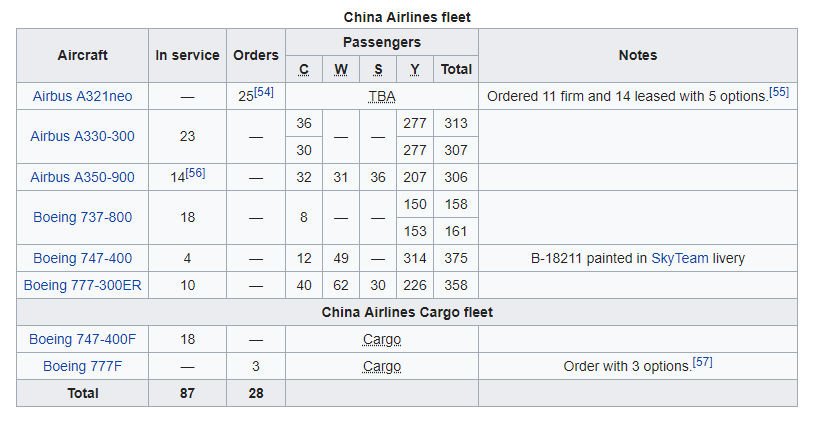
Task: Open footnote 57 in the 777F notes
Action: pos(702,361)
